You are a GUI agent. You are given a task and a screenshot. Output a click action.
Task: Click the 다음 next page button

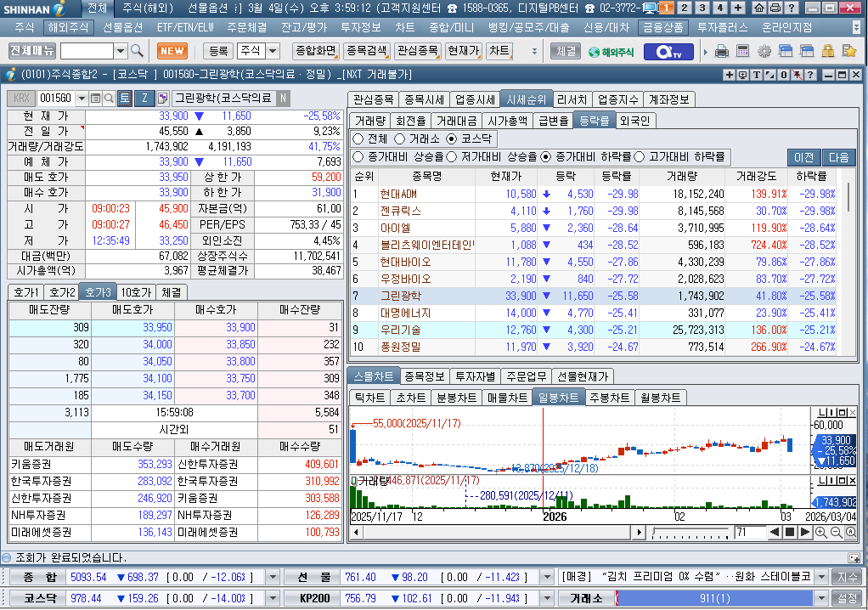(x=838, y=157)
